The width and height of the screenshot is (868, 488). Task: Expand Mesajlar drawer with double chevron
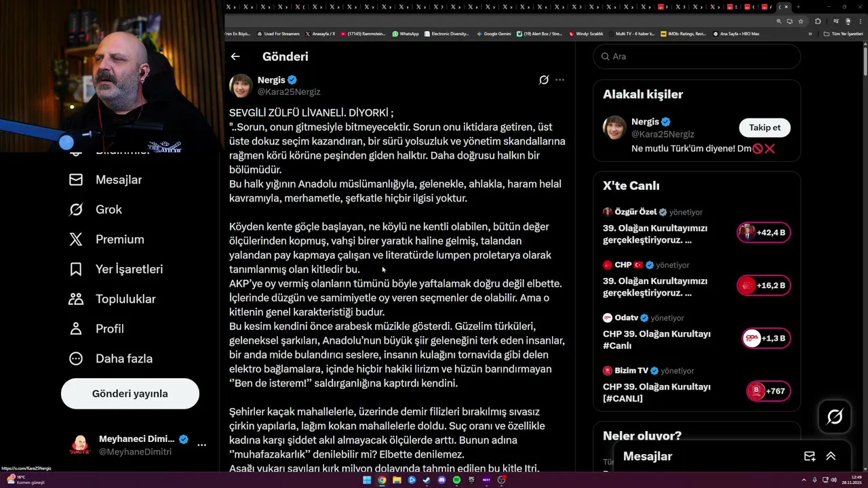click(831, 456)
